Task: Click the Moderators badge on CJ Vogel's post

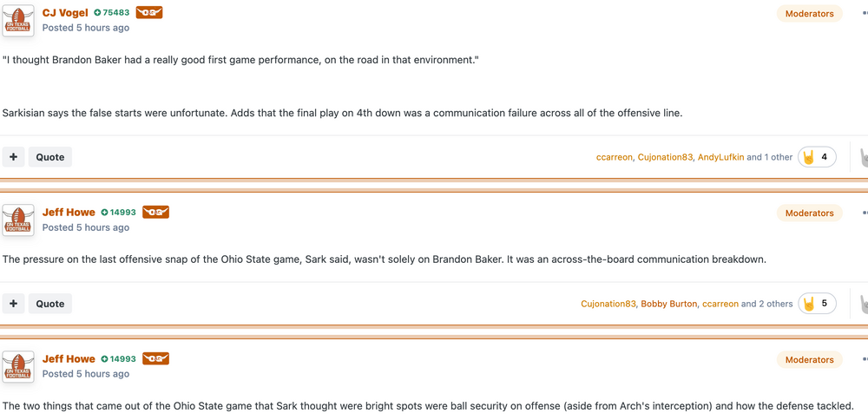Action: click(x=809, y=14)
